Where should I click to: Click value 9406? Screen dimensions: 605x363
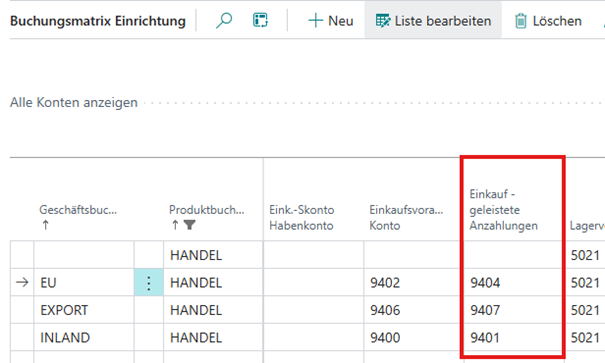click(x=385, y=310)
